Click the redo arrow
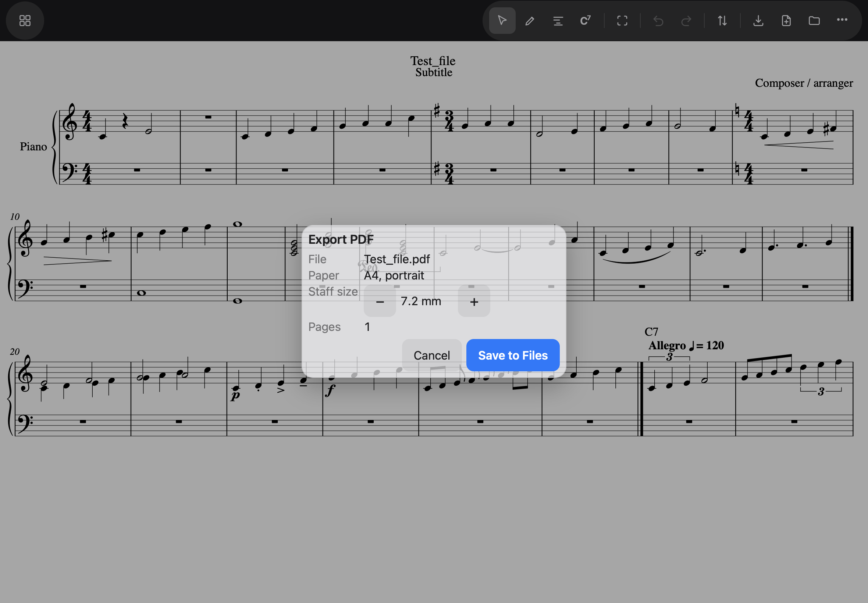The height and width of the screenshot is (603, 868). click(x=686, y=20)
